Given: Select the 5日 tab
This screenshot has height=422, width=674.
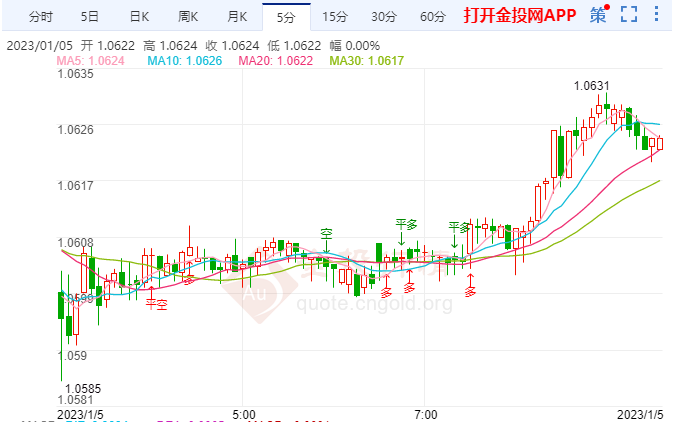Looking at the screenshot, I should (x=90, y=17).
